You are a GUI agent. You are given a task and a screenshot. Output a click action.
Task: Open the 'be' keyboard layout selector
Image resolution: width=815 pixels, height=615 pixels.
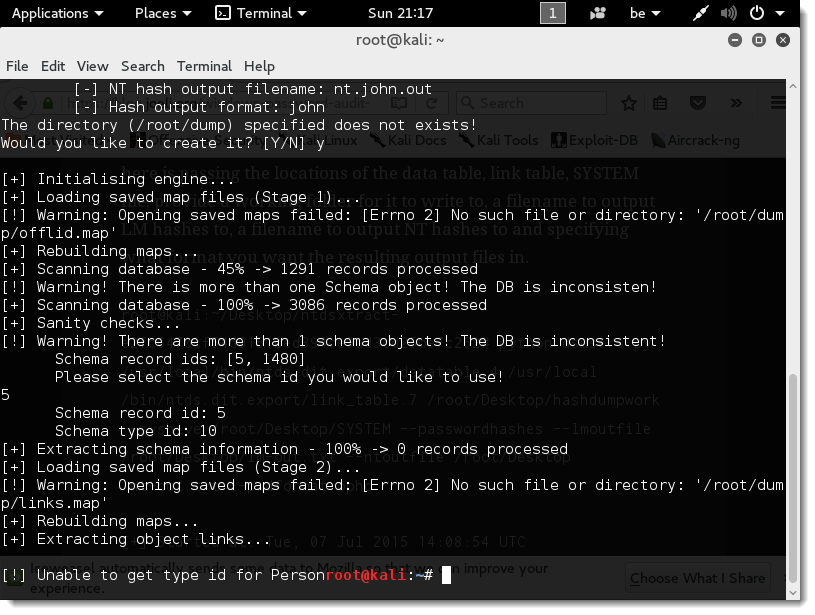pos(643,13)
